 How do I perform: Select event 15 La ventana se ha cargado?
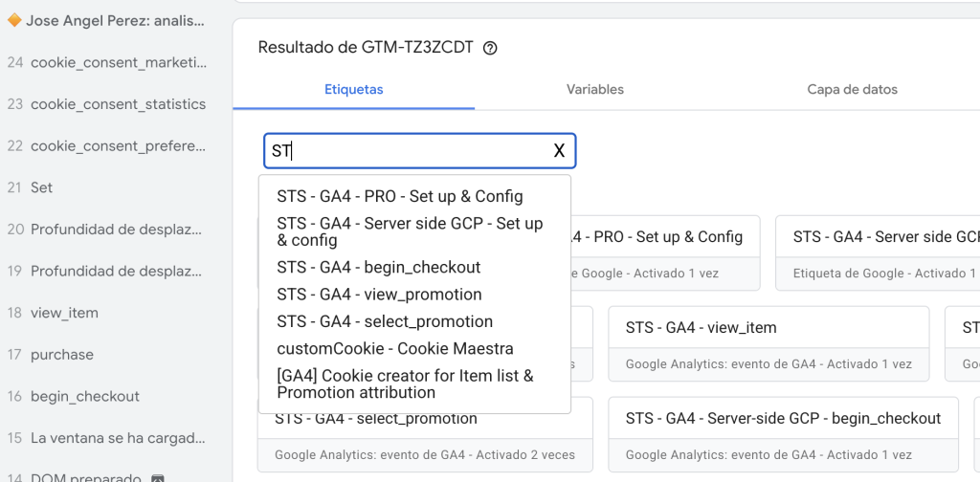tap(106, 438)
